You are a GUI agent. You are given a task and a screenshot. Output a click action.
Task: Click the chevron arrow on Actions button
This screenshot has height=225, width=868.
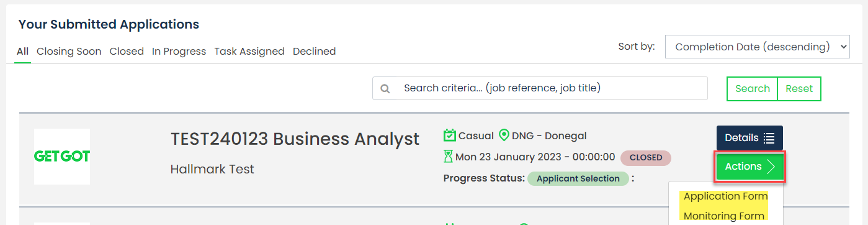coord(771,167)
